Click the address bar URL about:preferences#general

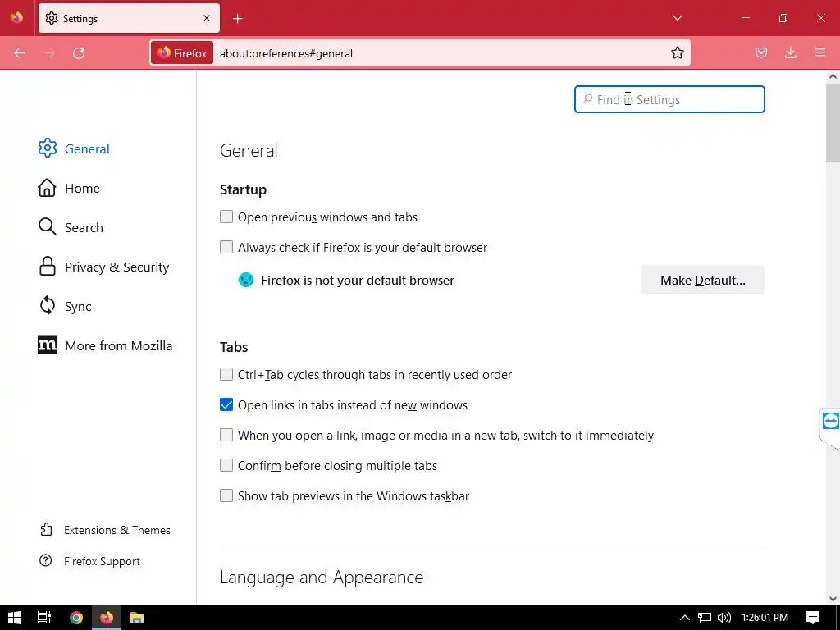286,53
